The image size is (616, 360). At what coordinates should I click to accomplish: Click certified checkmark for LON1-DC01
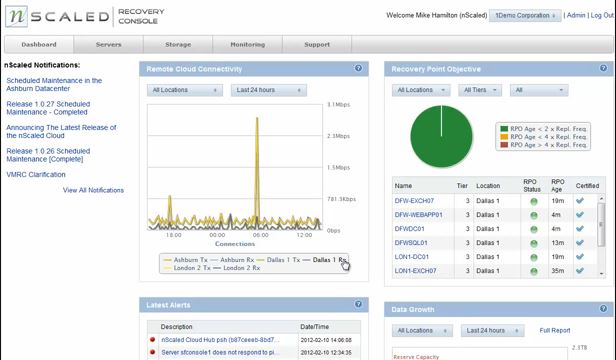coord(579,257)
